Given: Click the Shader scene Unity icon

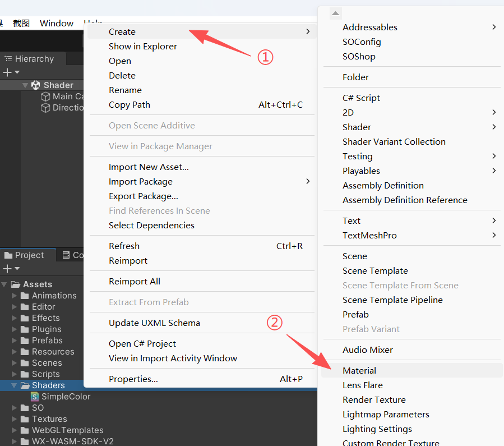Looking at the screenshot, I should (36, 85).
